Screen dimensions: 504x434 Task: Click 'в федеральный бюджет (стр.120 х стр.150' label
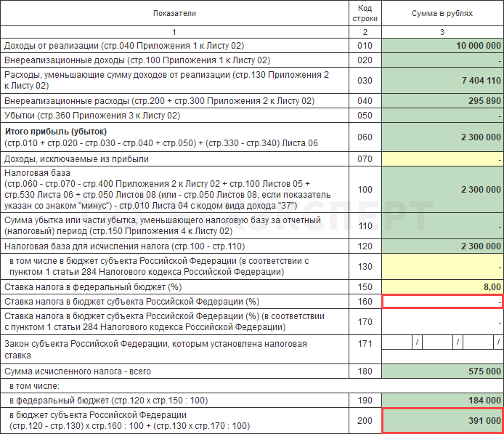tap(109, 401)
